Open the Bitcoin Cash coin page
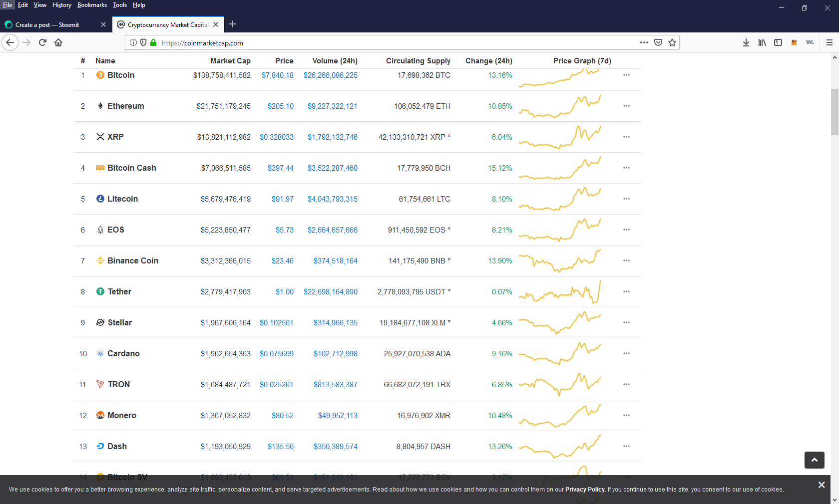 132,168
